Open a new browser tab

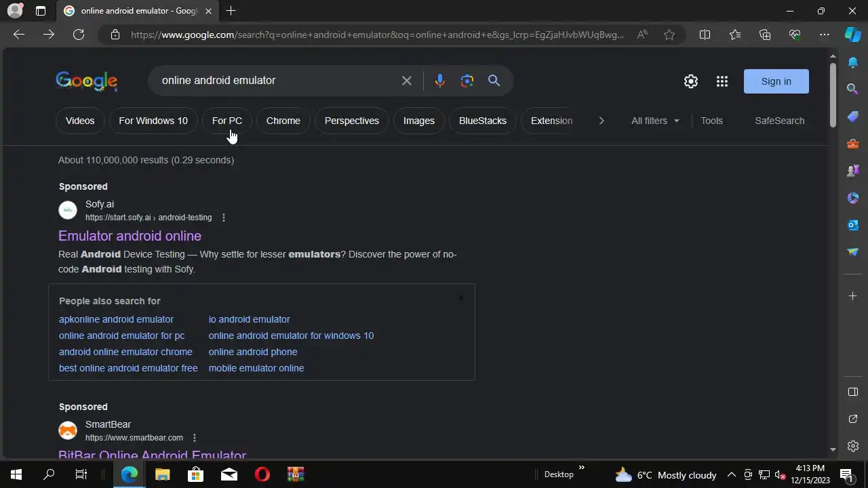tap(231, 11)
